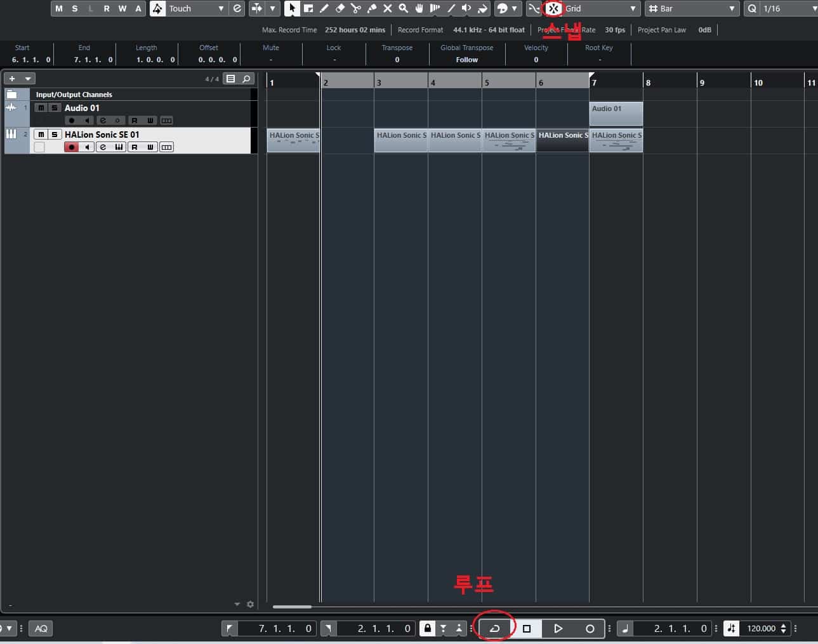Toggle global Read automation button R
This screenshot has width=818, height=644.
pos(107,8)
